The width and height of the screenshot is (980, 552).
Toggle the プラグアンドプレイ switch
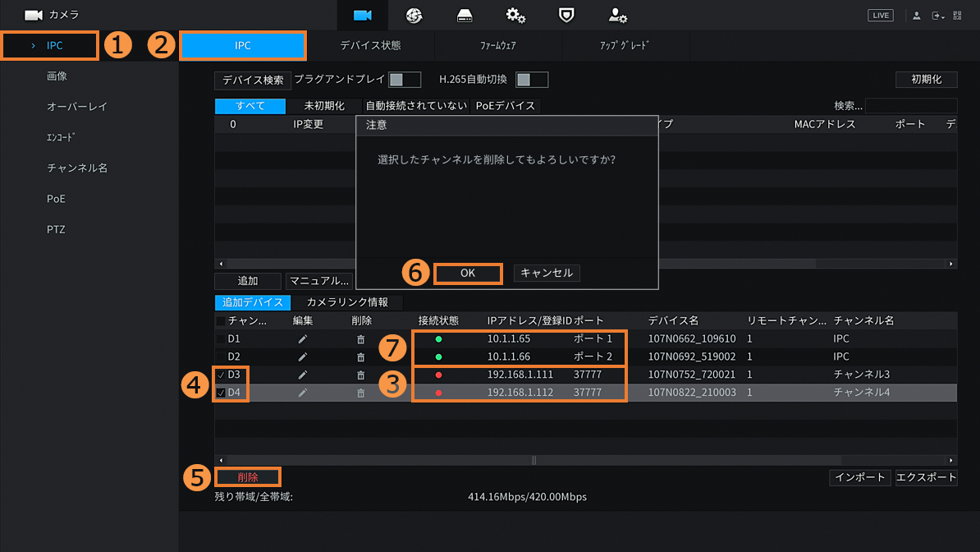pyautogui.click(x=404, y=80)
